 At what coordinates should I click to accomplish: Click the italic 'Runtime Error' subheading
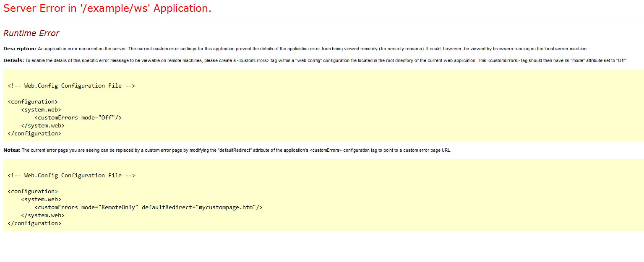coord(31,34)
